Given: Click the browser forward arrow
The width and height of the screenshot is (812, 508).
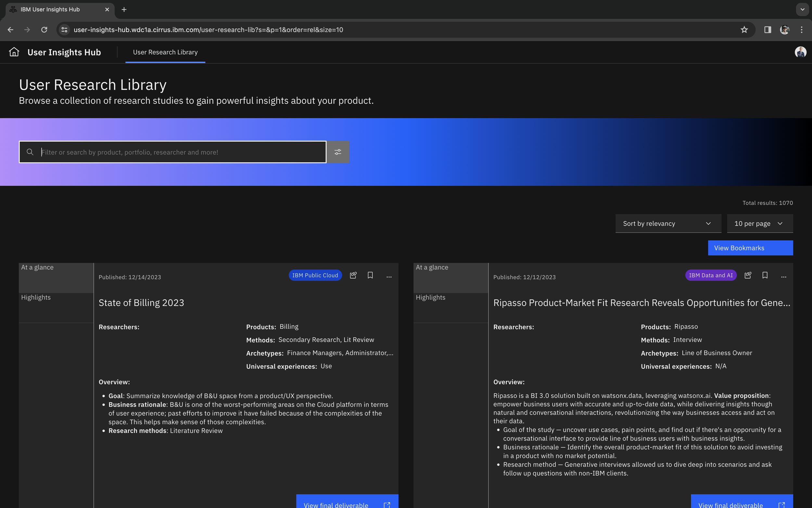Looking at the screenshot, I should (x=27, y=30).
